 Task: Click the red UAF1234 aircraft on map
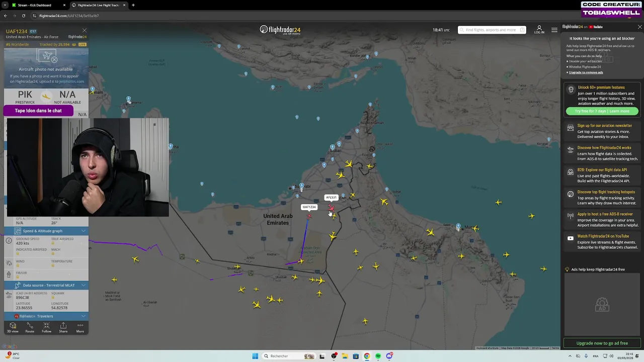[x=309, y=216]
